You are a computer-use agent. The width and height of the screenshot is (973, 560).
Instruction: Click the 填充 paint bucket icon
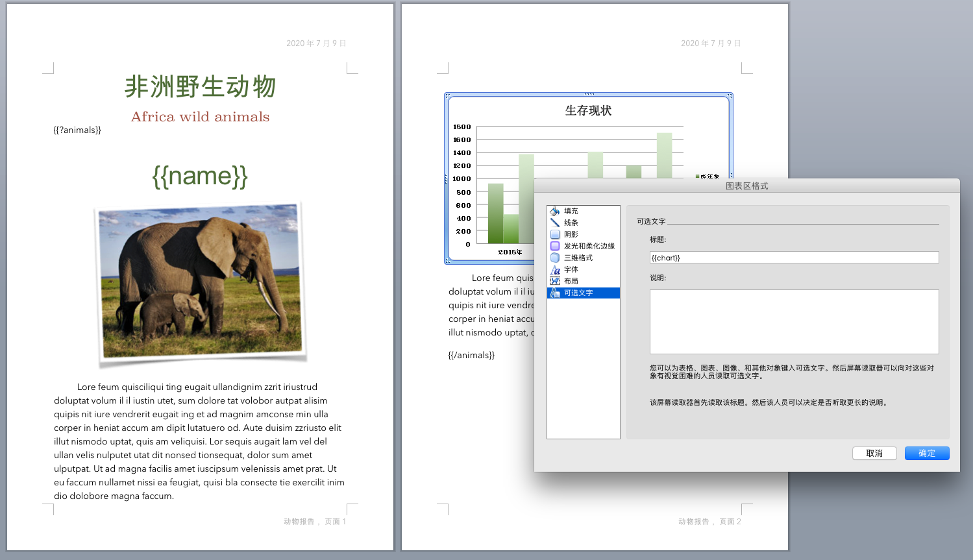pyautogui.click(x=555, y=211)
